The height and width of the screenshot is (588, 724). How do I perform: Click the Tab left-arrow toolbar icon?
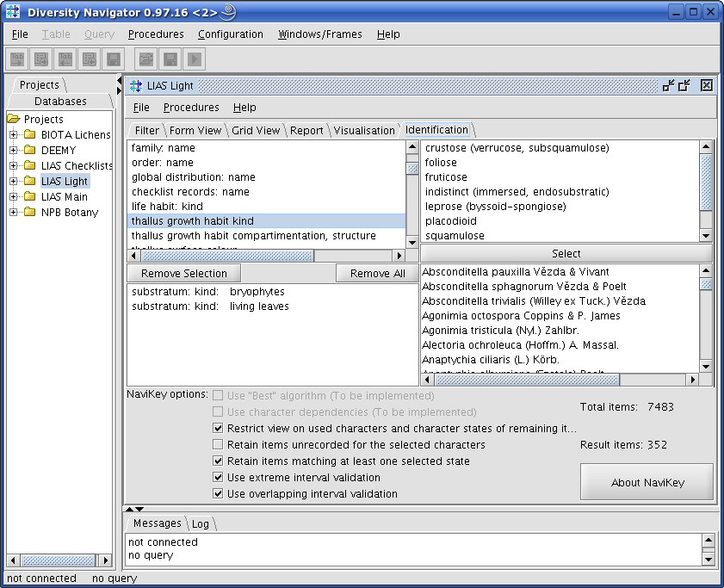tap(65, 59)
